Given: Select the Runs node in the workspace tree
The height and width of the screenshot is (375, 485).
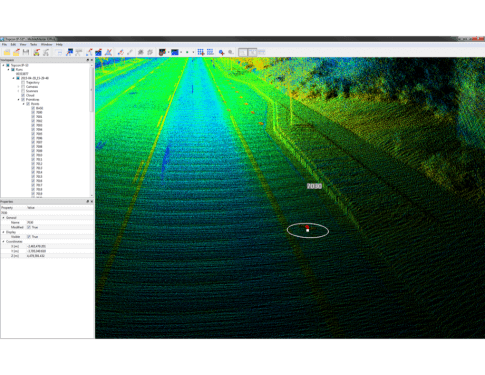Looking at the screenshot, I should tap(19, 70).
